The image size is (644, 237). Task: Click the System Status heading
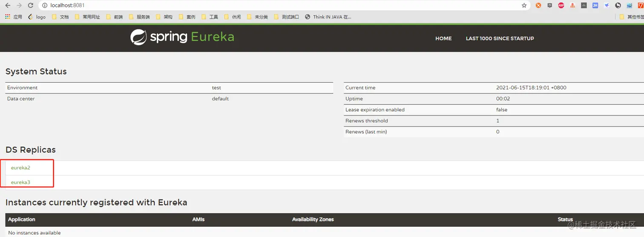click(36, 72)
